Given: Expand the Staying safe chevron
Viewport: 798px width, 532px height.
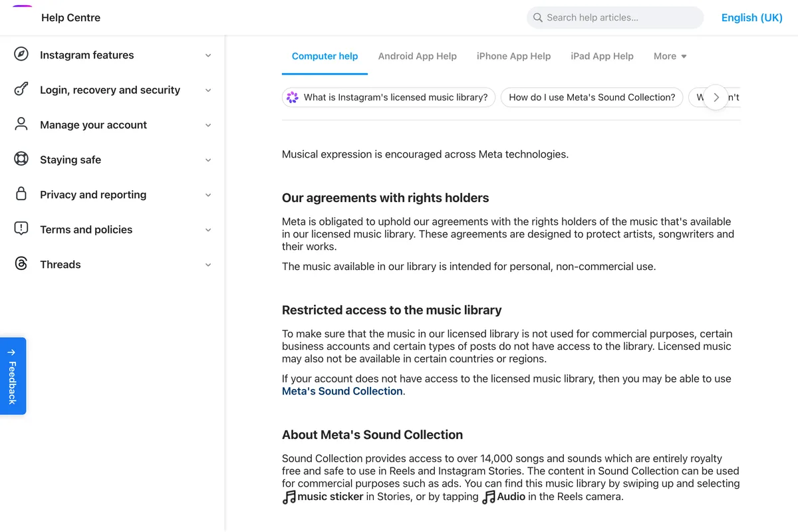Looking at the screenshot, I should (x=208, y=160).
